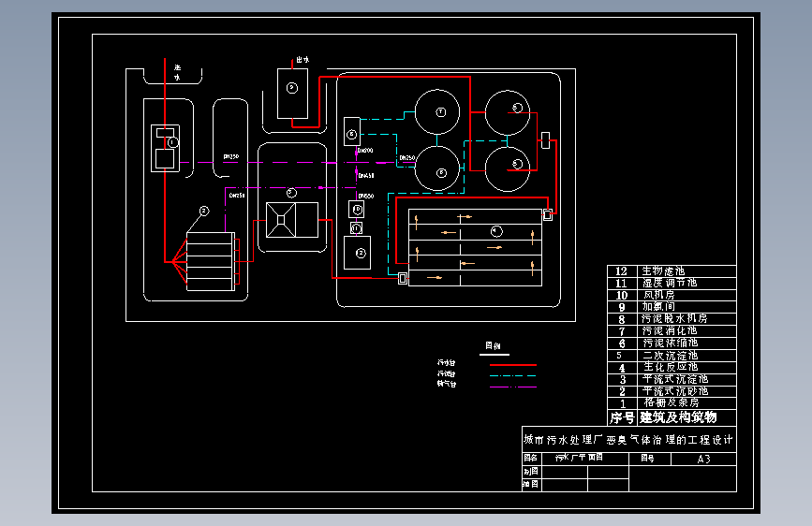Click the 污泥浓缩池 table entry
The height and width of the screenshot is (526, 812).
[670, 343]
